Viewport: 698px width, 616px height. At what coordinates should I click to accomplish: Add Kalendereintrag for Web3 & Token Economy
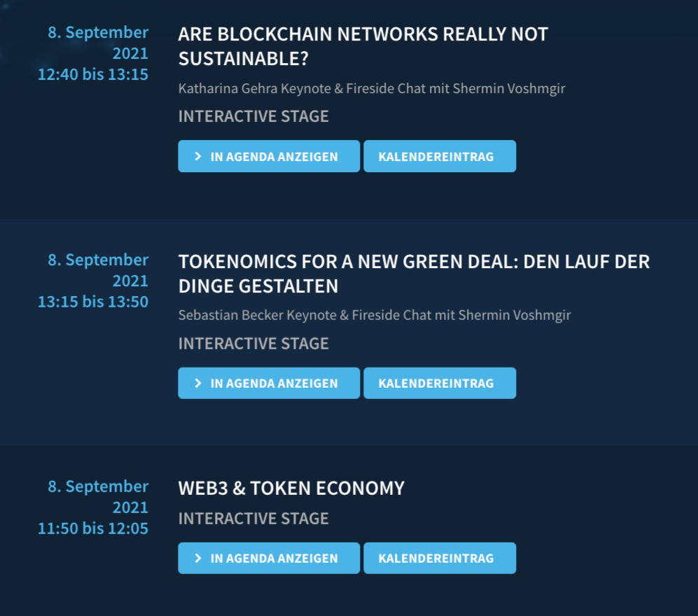439,559
